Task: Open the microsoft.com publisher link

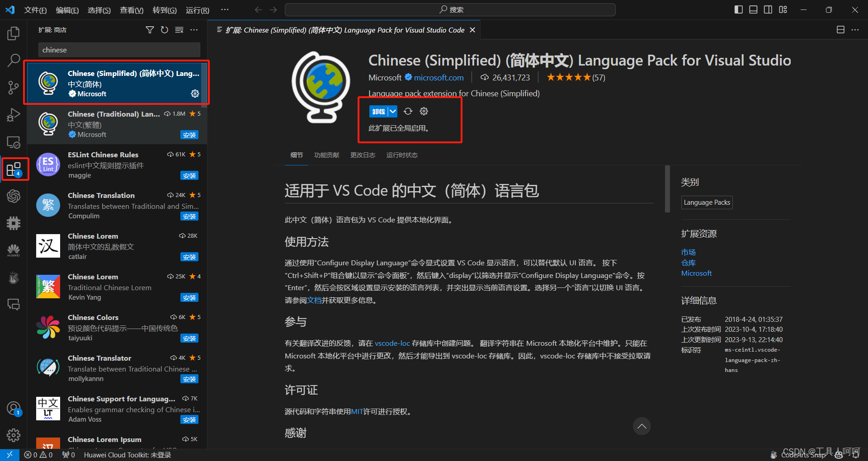Action: 439,78
